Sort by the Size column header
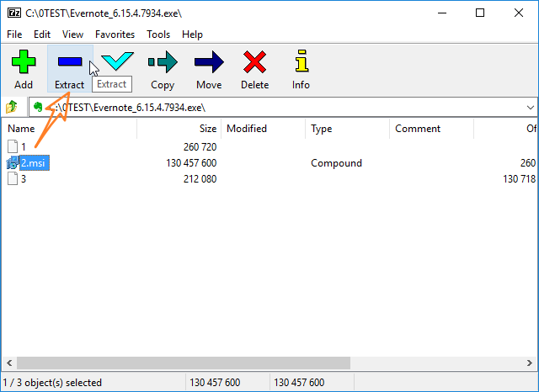 (179, 129)
